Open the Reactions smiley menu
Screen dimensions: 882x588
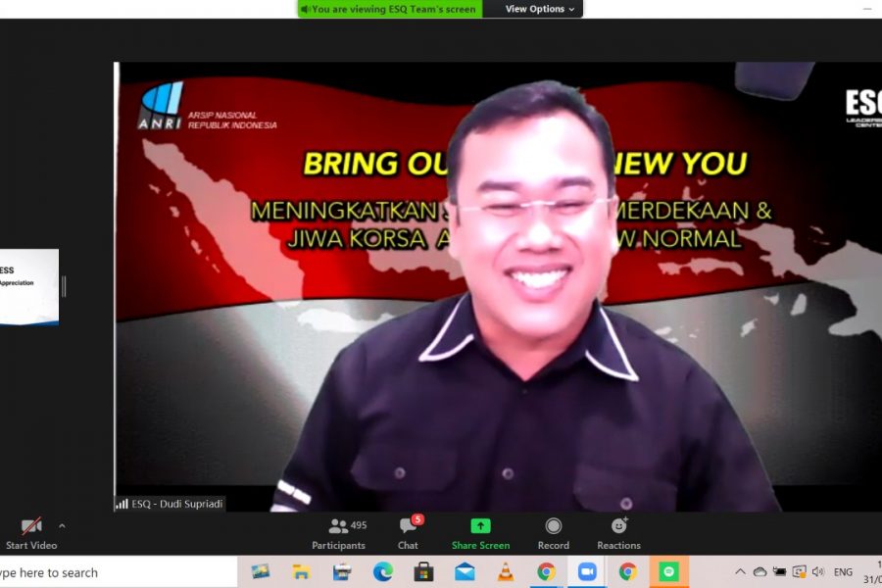(x=618, y=526)
